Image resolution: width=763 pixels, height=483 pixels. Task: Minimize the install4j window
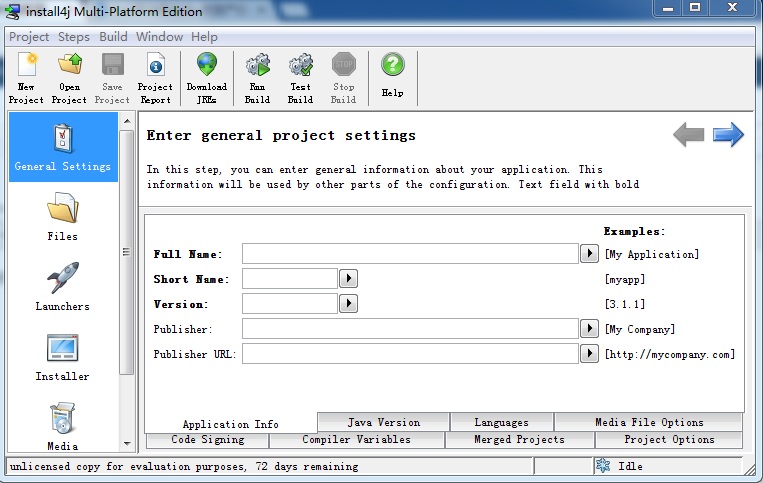click(668, 7)
